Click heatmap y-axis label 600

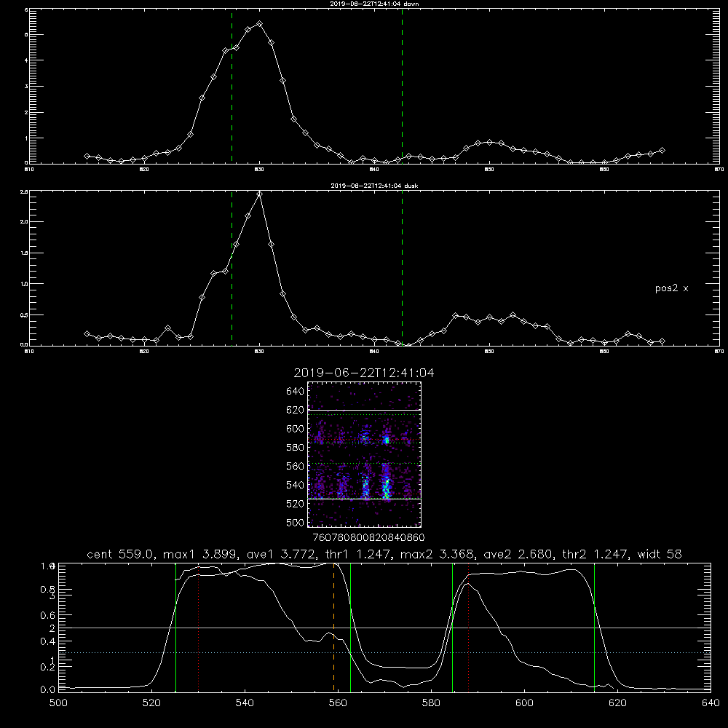point(295,429)
